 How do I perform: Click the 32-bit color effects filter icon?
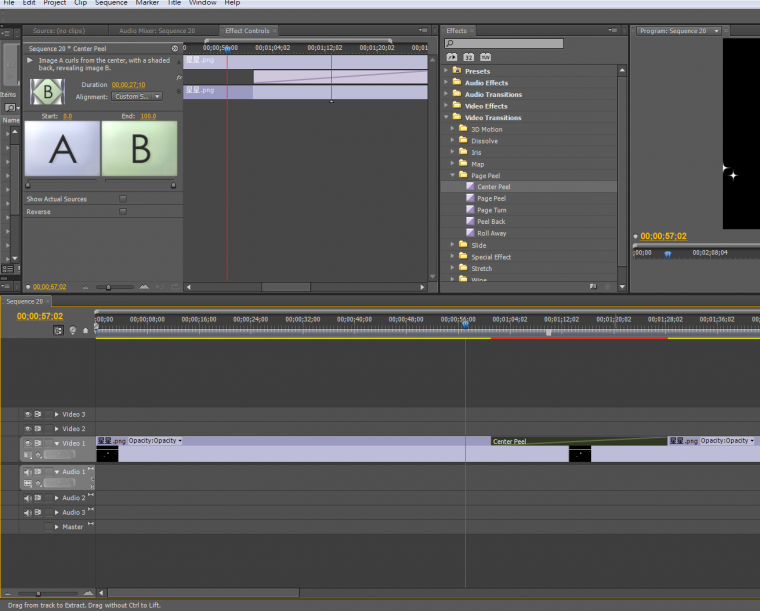click(468, 58)
